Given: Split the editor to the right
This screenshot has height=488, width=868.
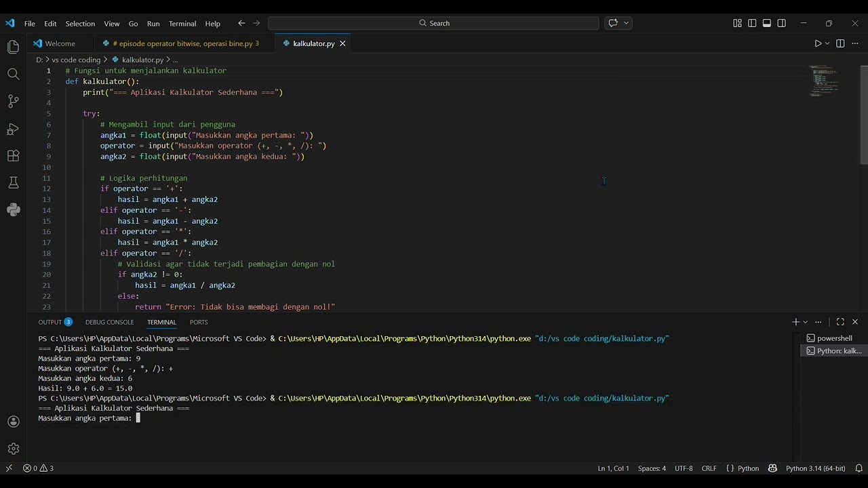Looking at the screenshot, I should point(840,43).
